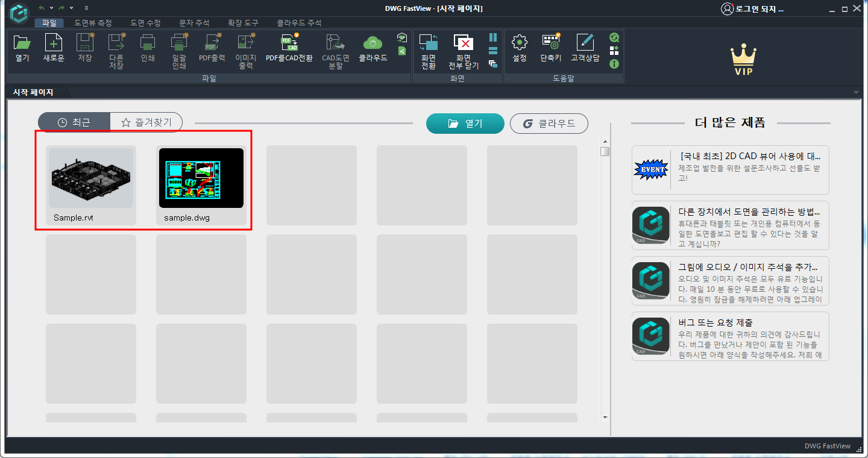Image resolution: width=868 pixels, height=458 pixels.
Task: Contact support with the 고객상담 pencil icon
Action: point(584,48)
